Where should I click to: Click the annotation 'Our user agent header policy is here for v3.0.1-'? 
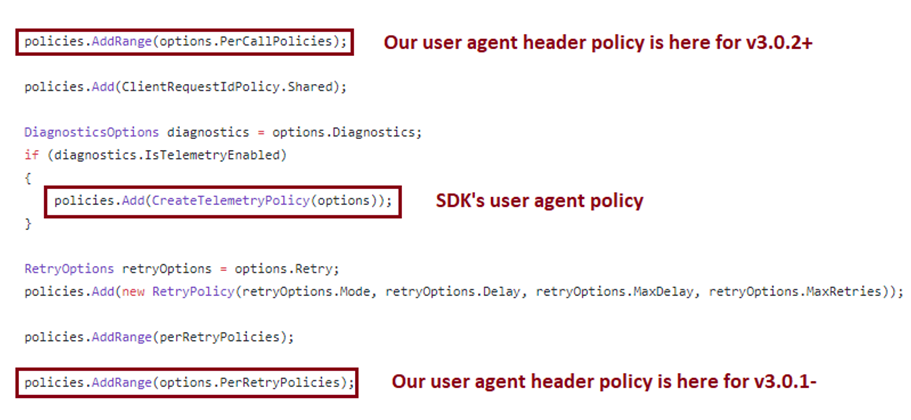604,382
